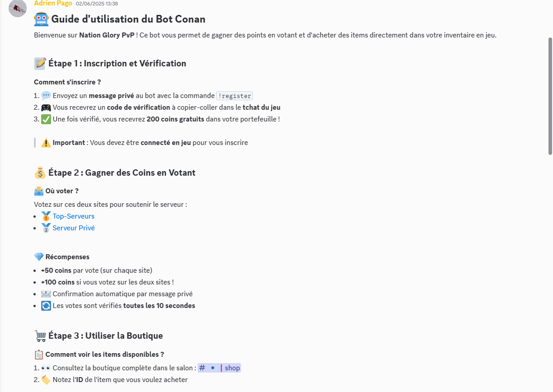This screenshot has height=392, width=553.
Task: Click the shopping cart emoji beside Étape 3
Action: point(40,336)
